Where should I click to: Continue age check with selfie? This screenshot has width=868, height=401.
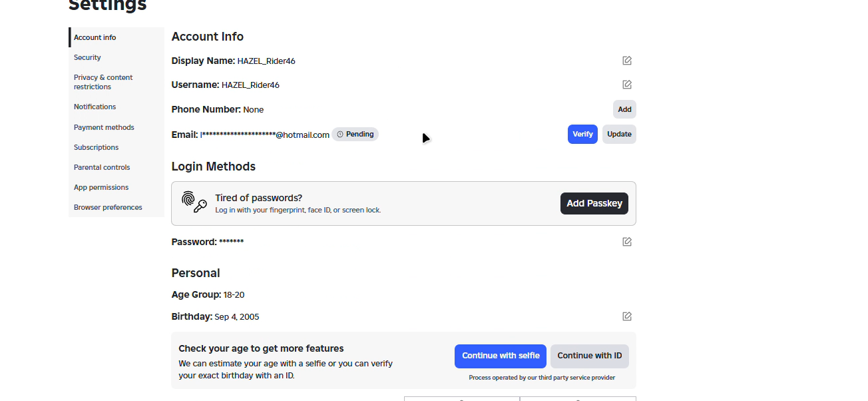click(501, 356)
